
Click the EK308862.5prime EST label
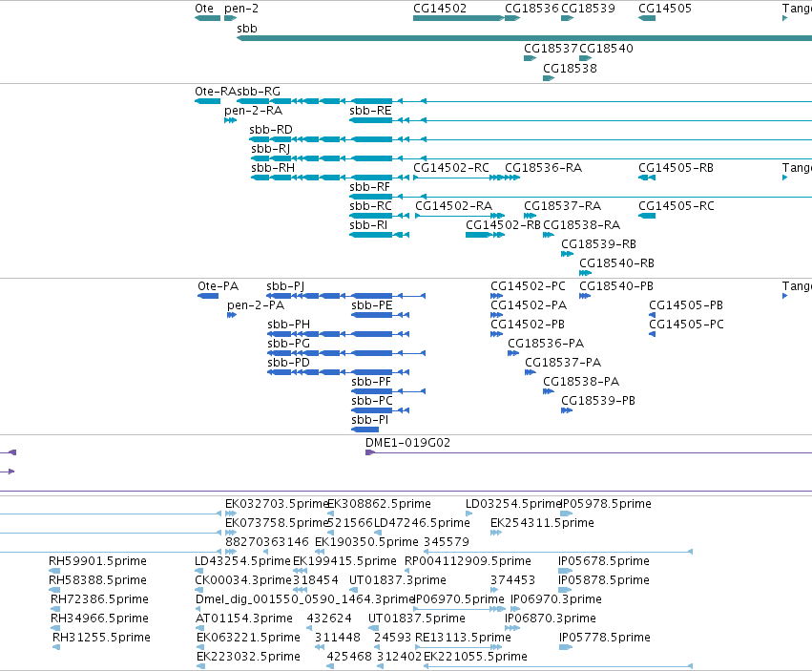point(379,504)
